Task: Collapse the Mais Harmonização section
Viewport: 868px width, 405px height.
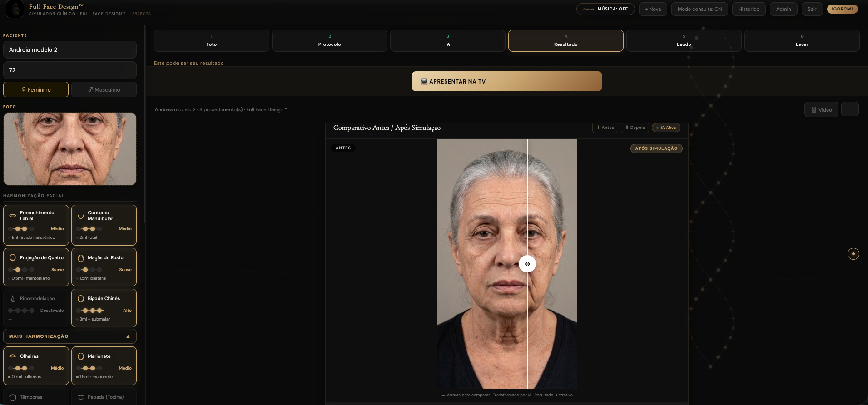Action: point(70,336)
